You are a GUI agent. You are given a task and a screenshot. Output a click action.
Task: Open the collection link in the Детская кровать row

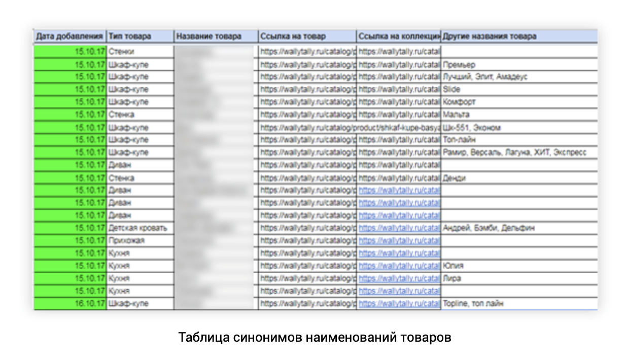click(399, 228)
